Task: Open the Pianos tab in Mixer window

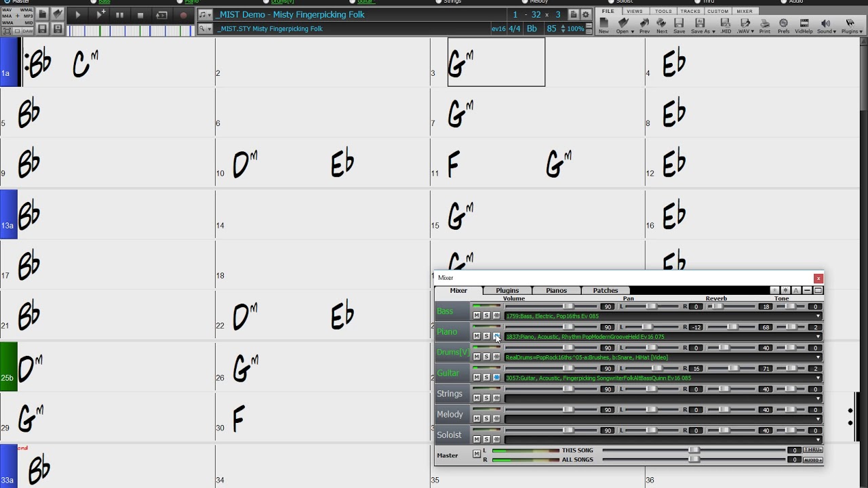Action: pos(556,290)
